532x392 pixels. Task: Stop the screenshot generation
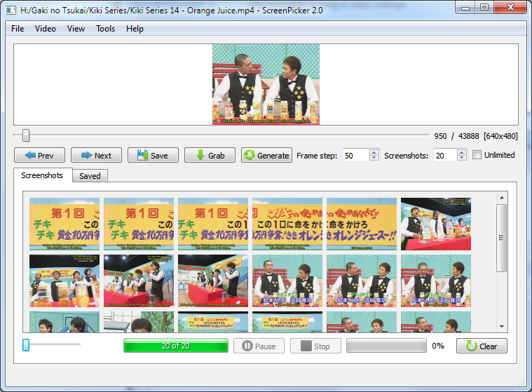pyautogui.click(x=315, y=346)
